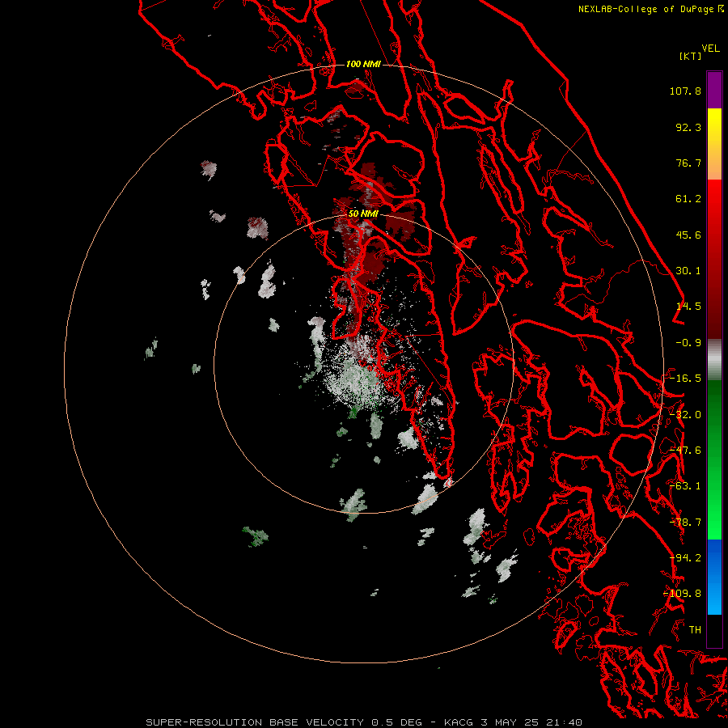Image resolution: width=728 pixels, height=728 pixels.
Task: Click the 100 NMI range ring label
Action: point(363,64)
